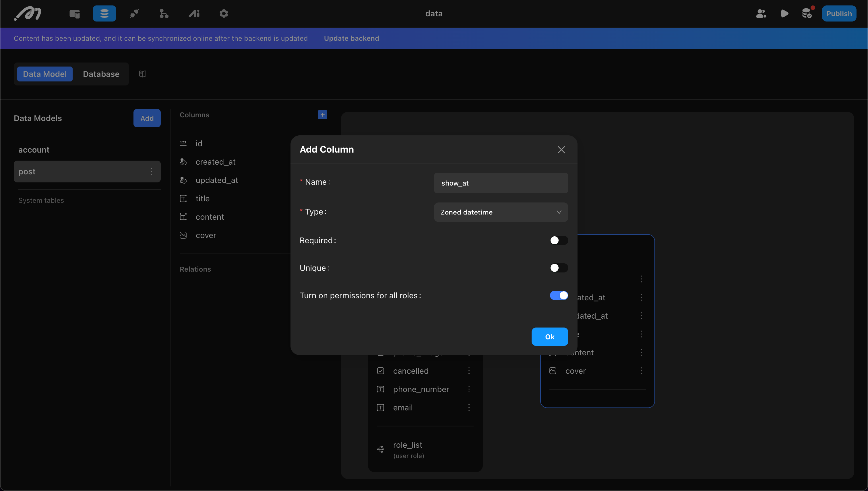Open post model three-dot menu
The width and height of the screenshot is (868, 491).
pos(152,171)
